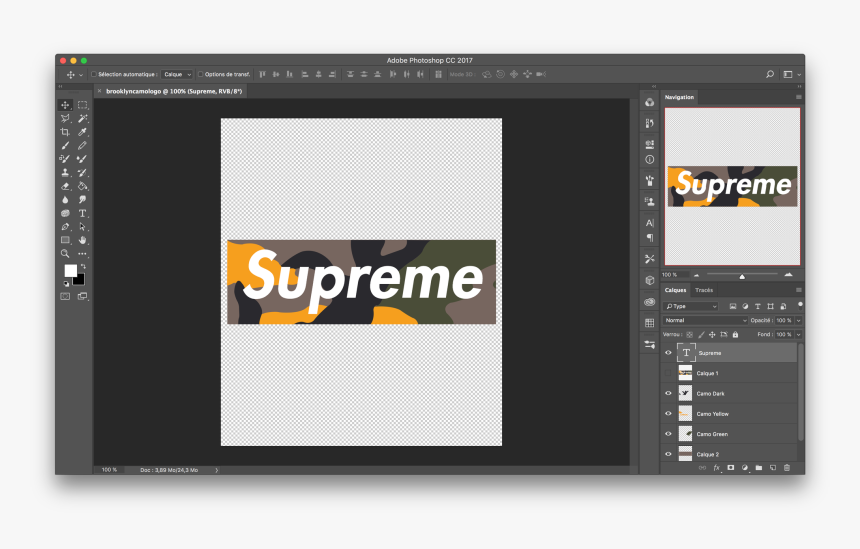This screenshot has height=549, width=860.
Task: Open the Fond fill dropdown arrow
Action: [x=799, y=334]
